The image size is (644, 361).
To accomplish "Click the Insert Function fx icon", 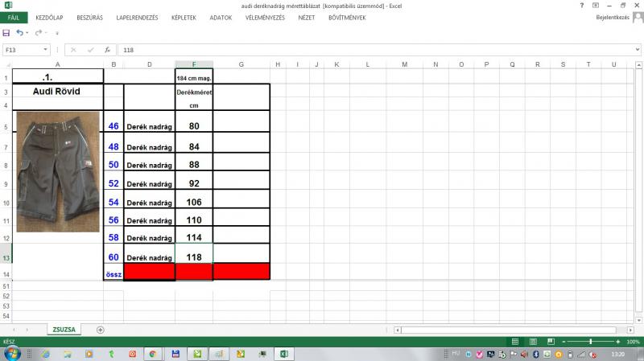I will pos(107,50).
